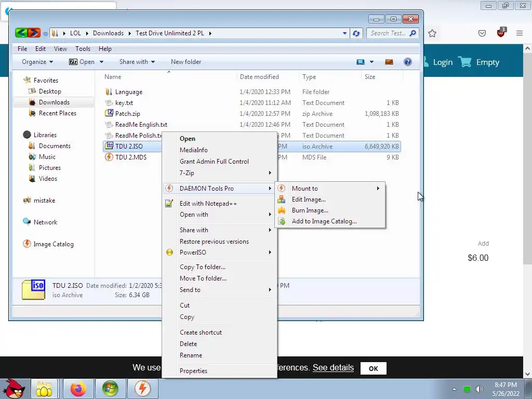Click the refresh icon beside address bar

point(356,33)
